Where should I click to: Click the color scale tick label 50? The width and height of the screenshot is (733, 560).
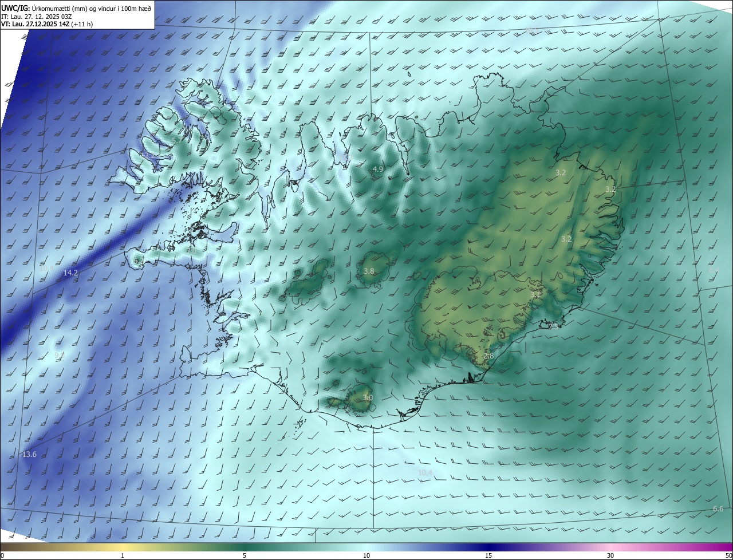point(728,555)
